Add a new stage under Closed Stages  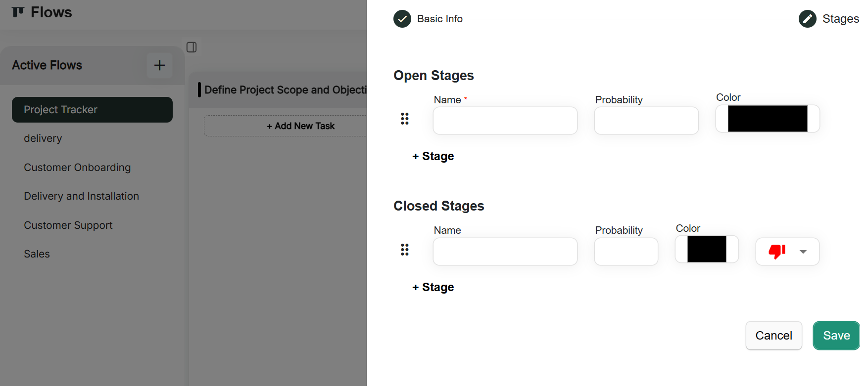(x=434, y=287)
